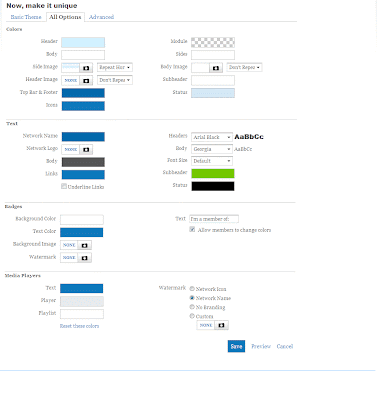377x400 pixels.
Task: Click the Cancel link
Action: pyautogui.click(x=285, y=346)
